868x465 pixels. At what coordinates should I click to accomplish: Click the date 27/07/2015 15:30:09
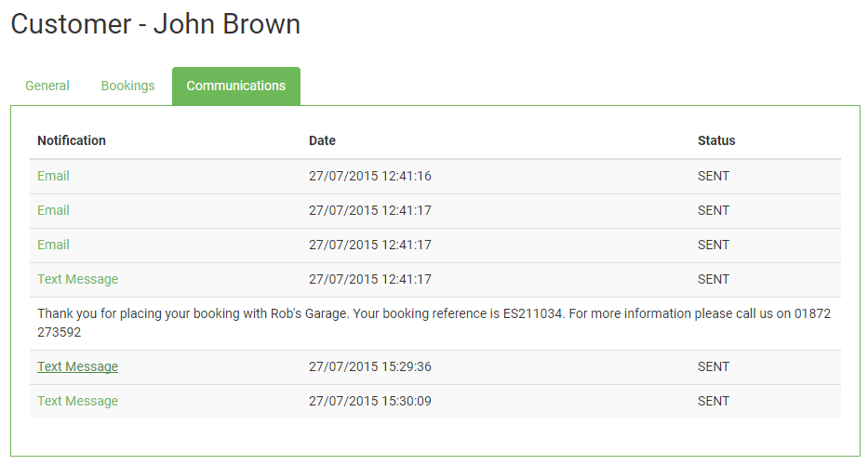pos(369,401)
